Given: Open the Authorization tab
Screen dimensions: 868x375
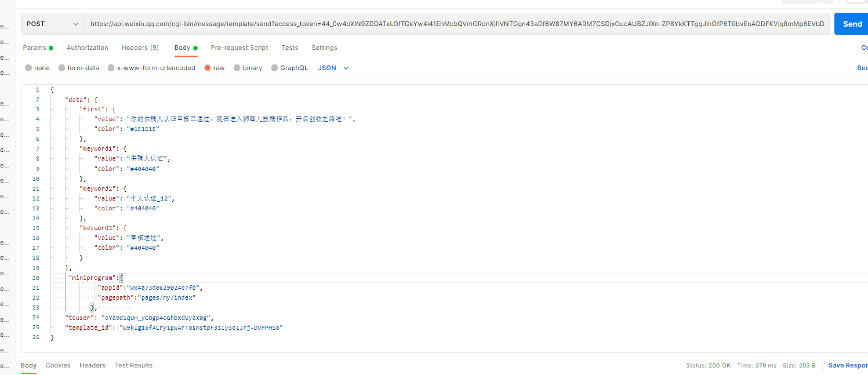Looking at the screenshot, I should tap(88, 48).
